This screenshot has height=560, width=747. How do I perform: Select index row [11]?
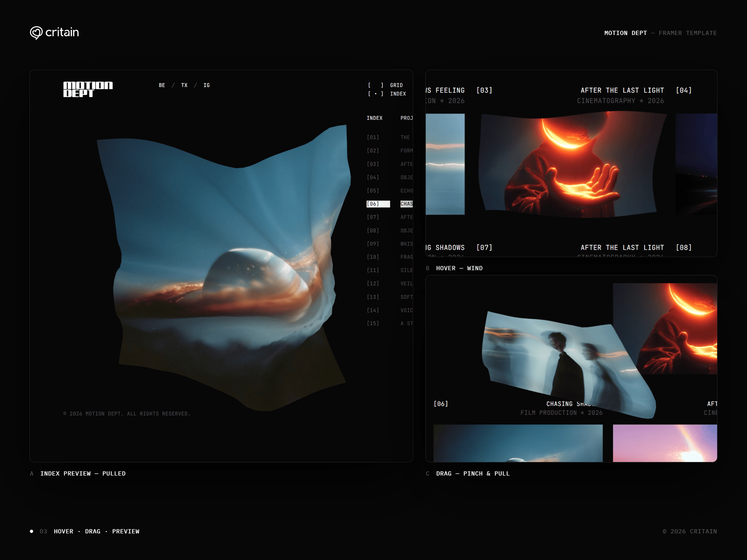click(x=390, y=270)
